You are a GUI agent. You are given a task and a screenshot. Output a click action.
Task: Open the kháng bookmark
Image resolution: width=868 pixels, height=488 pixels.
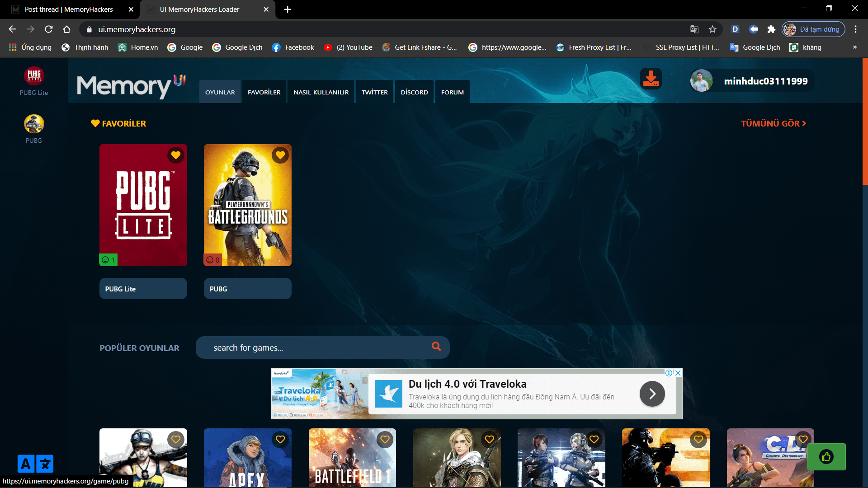tap(805, 47)
